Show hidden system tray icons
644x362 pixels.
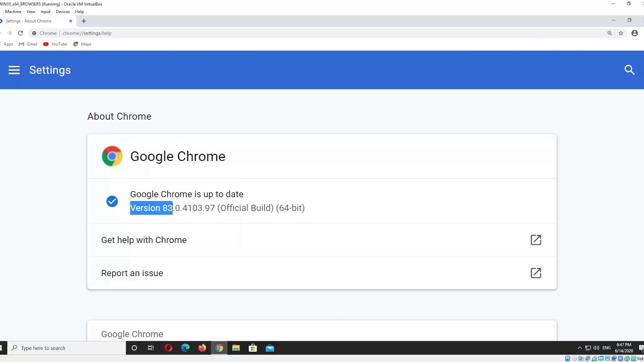click(580, 348)
